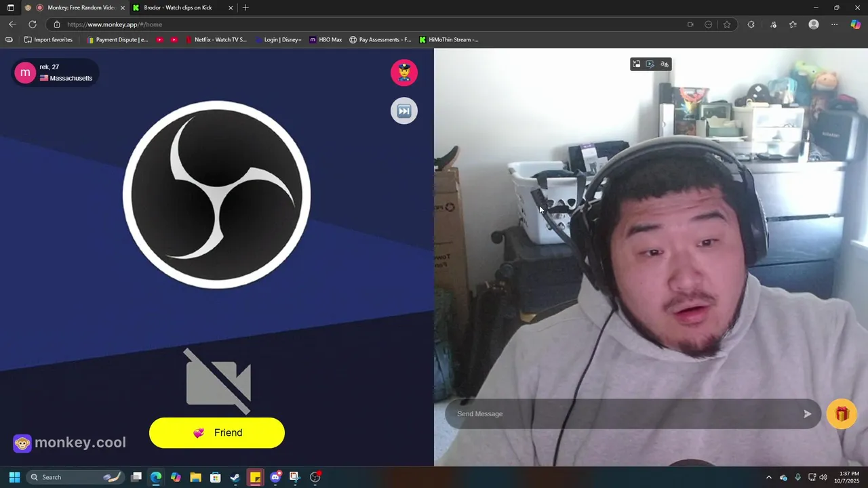Skip to next match with fast-forward button
868x488 pixels.
click(x=404, y=111)
